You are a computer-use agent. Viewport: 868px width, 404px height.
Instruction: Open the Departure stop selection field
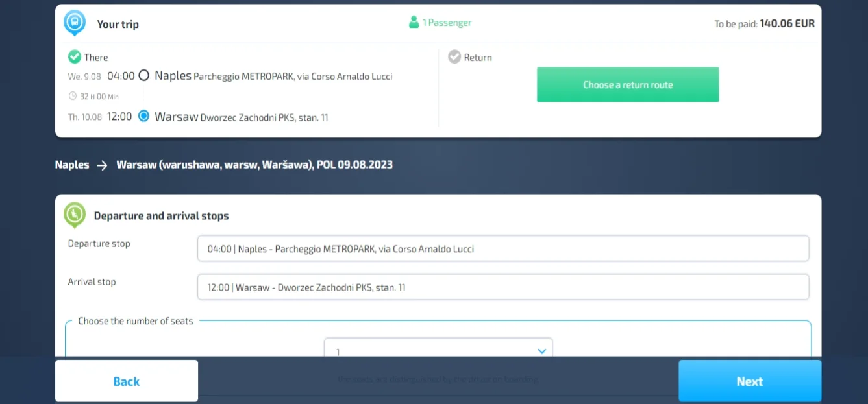point(502,248)
